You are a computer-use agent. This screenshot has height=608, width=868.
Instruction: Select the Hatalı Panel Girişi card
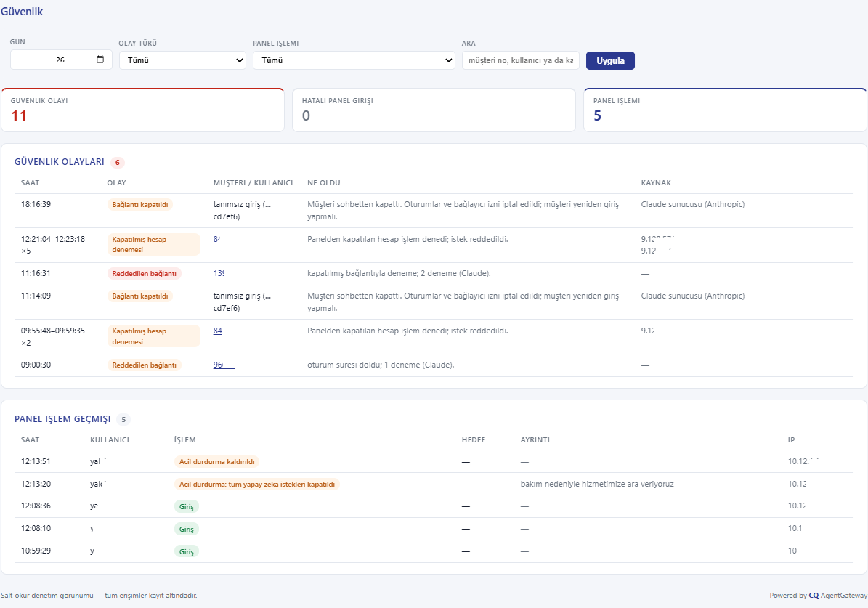point(434,110)
